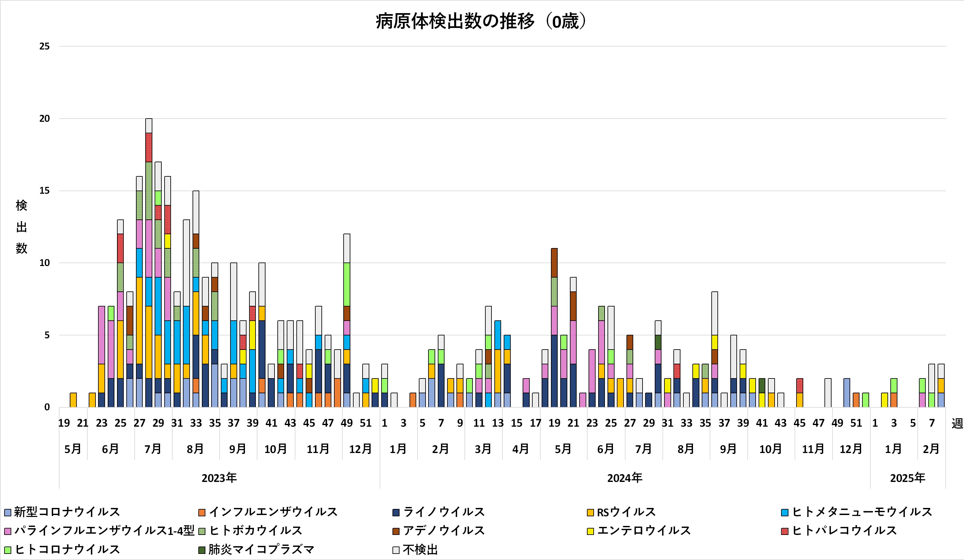Select the ヒトコロナウイルス green legend swatch
Image resolution: width=972 pixels, height=560 pixels.
point(7,550)
